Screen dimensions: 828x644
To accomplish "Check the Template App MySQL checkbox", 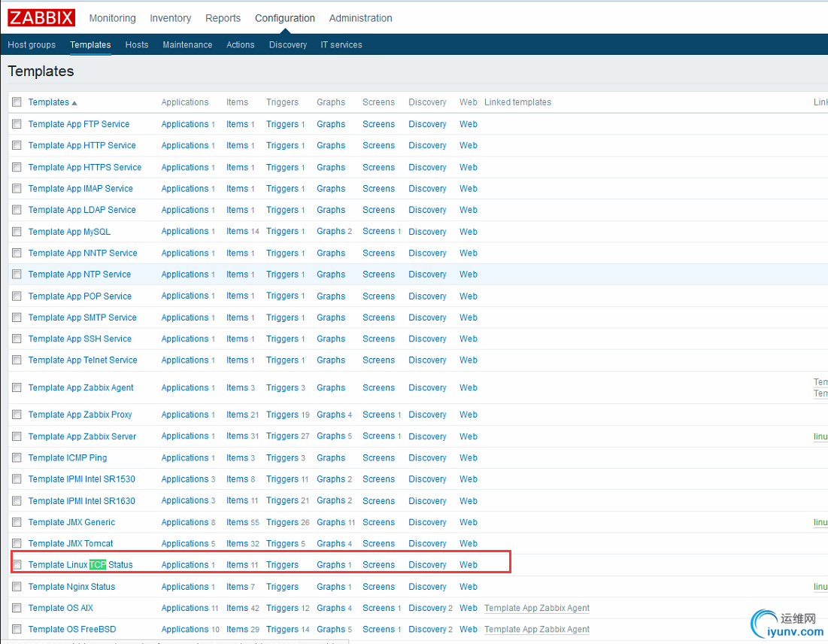I will [17, 232].
